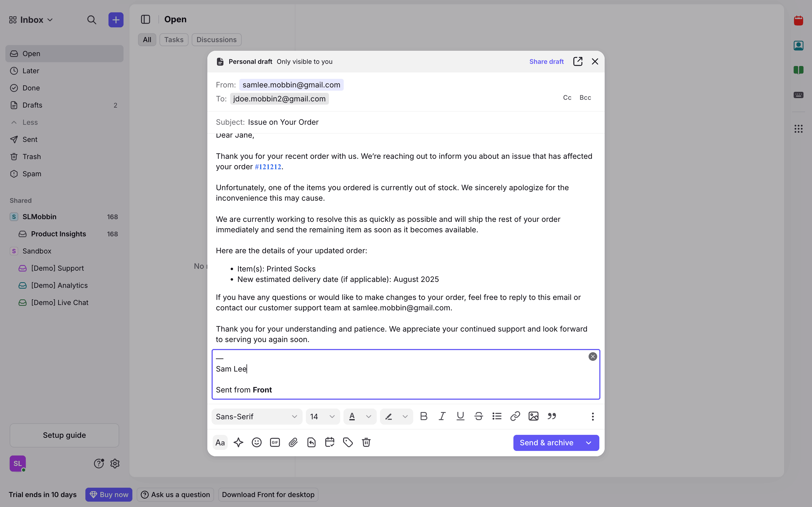The width and height of the screenshot is (812, 507).
Task: Toggle the Aa formatting toolbar button
Action: coord(220,442)
